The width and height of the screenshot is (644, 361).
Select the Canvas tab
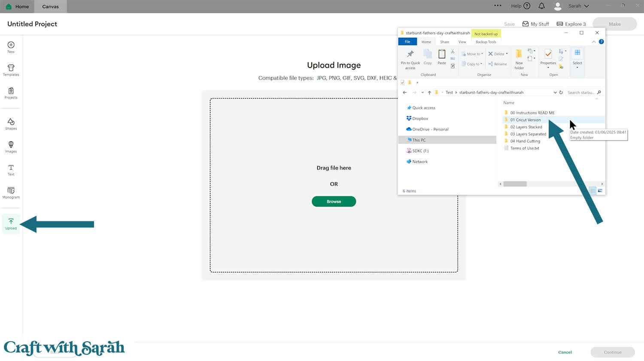50,6
